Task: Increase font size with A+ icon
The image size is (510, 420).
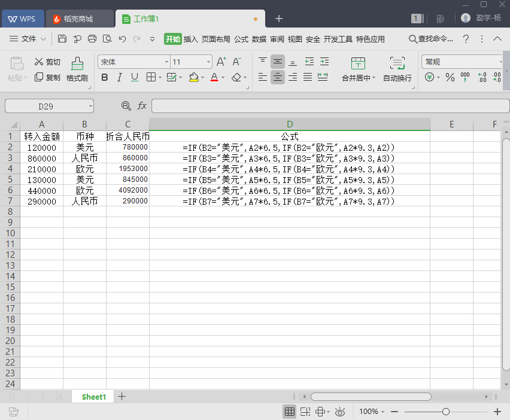Action: click(x=221, y=62)
